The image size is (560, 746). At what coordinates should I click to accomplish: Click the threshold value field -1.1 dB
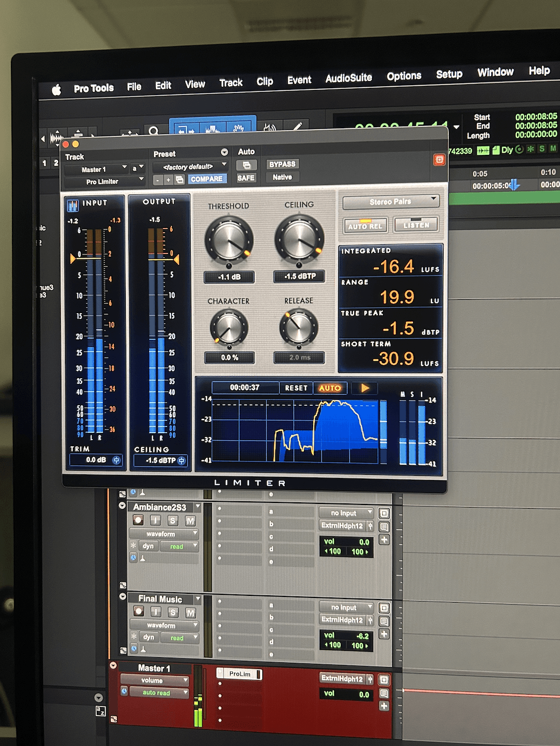tap(229, 277)
